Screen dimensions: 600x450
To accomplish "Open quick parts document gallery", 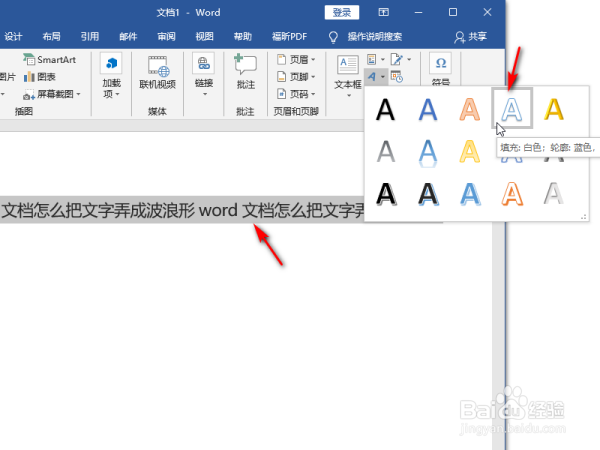I will (372, 59).
